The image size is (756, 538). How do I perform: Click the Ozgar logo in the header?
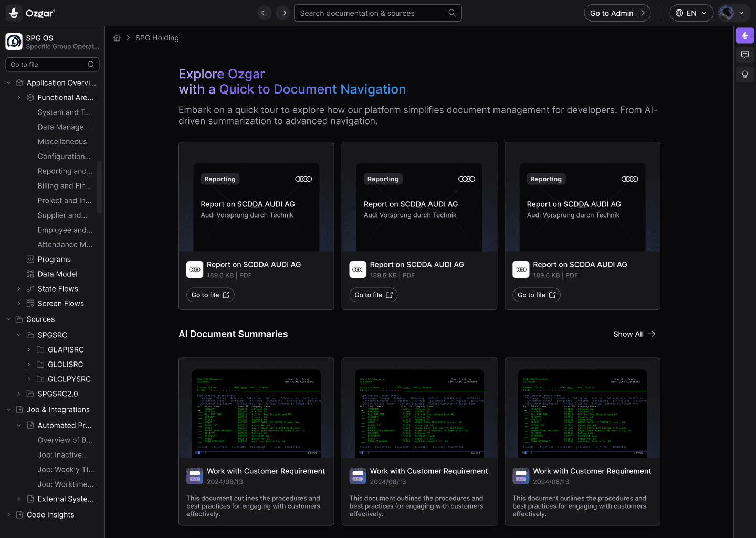pyautogui.click(x=32, y=13)
